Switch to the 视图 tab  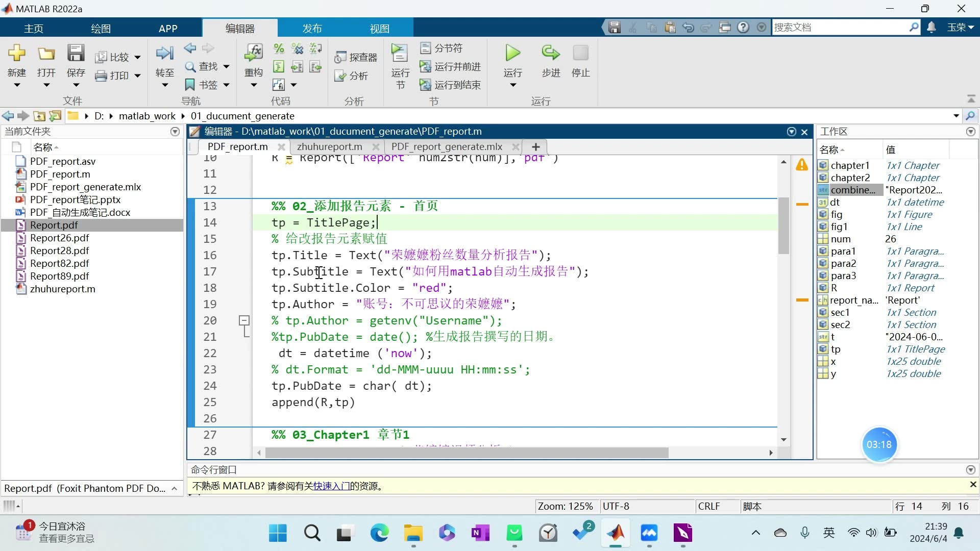click(379, 29)
